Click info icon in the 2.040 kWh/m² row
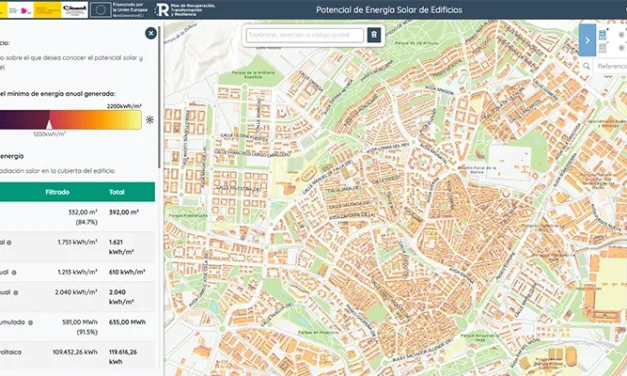The width and height of the screenshot is (627, 376). (16, 293)
